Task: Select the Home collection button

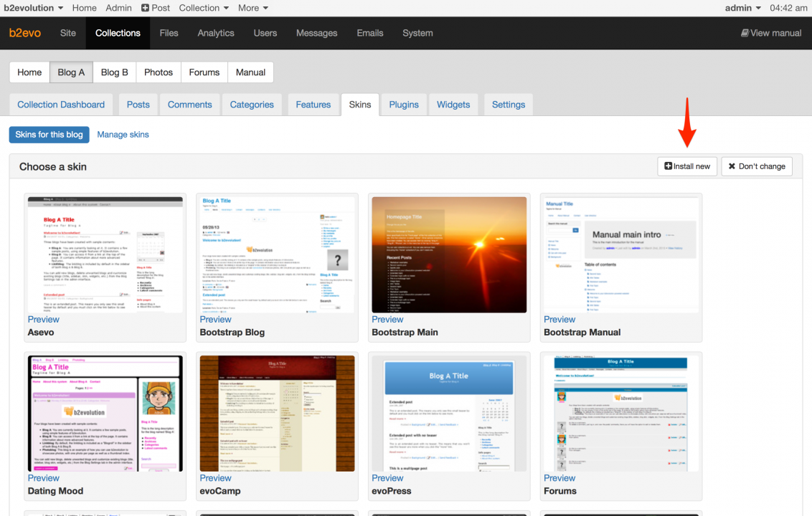Action: (29, 72)
